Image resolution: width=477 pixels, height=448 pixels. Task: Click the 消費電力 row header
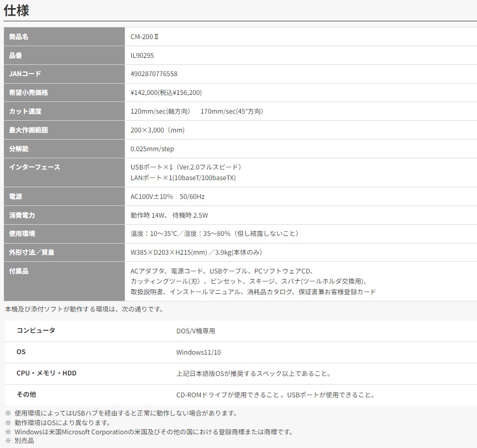pos(22,215)
